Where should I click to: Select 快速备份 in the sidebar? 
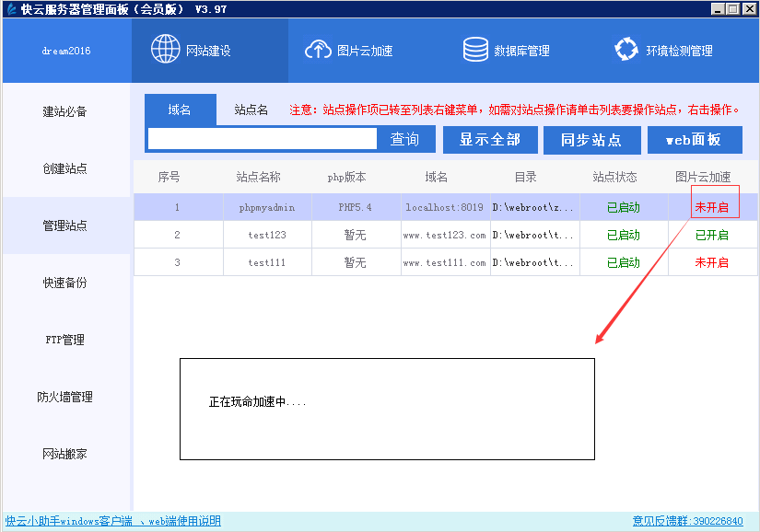(x=65, y=283)
